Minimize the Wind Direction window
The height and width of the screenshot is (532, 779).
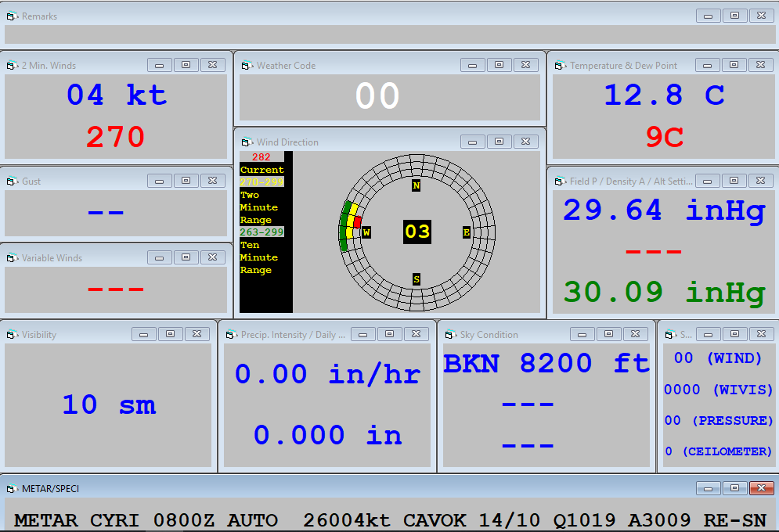[472, 142]
